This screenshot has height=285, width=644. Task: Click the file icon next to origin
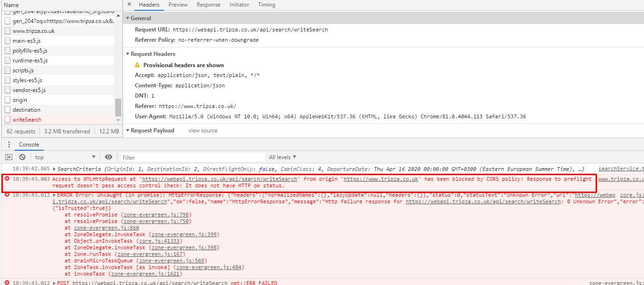(x=7, y=100)
